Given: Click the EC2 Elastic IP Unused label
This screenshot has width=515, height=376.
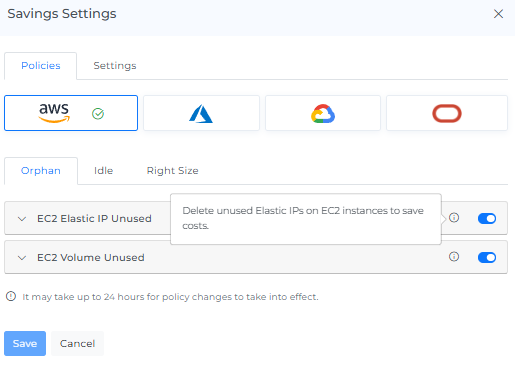Looking at the screenshot, I should tap(94, 219).
